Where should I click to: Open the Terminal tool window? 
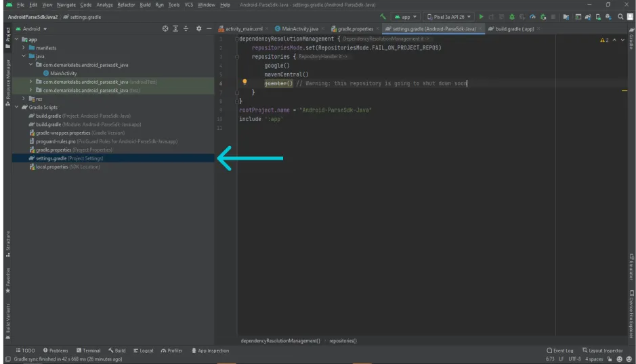tap(89, 350)
